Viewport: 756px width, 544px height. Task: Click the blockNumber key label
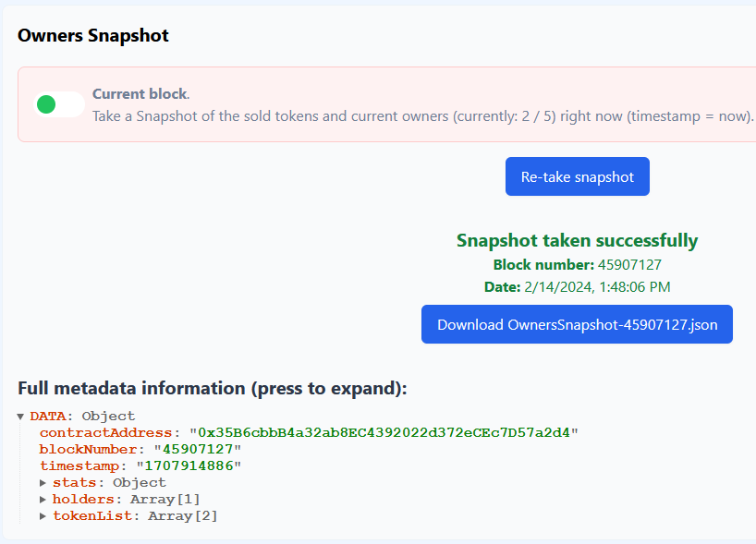pyautogui.click(x=88, y=450)
